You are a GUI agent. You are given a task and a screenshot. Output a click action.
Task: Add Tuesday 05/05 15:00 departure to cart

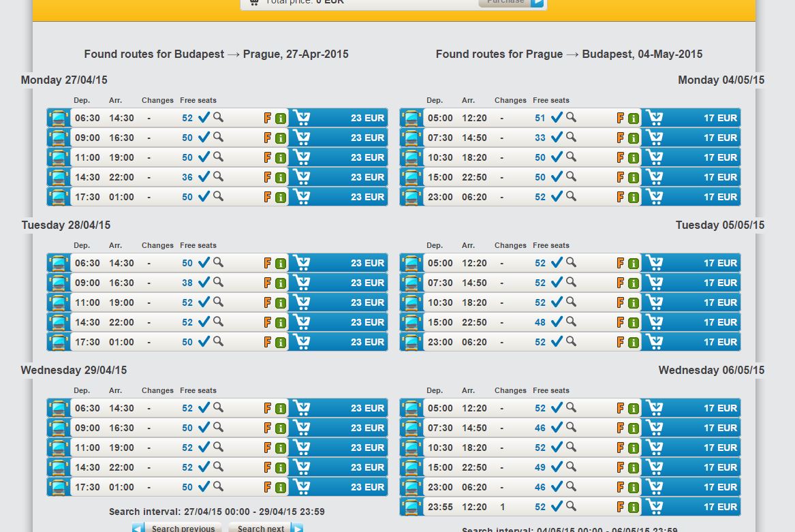(655, 322)
